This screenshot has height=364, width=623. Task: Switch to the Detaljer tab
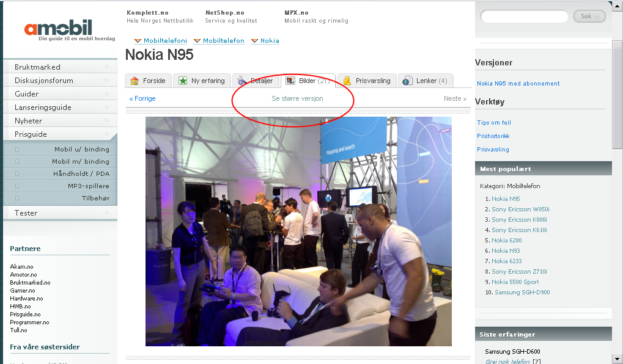pos(256,81)
